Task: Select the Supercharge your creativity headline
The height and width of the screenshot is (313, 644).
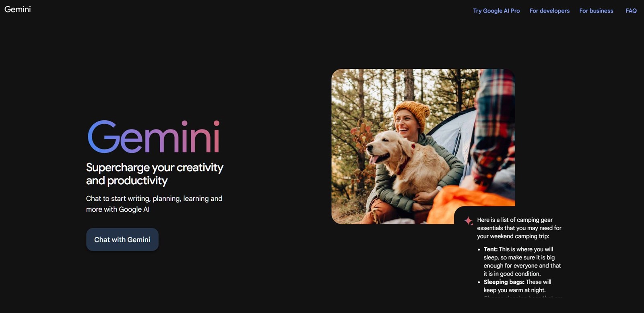Action: pos(155,174)
